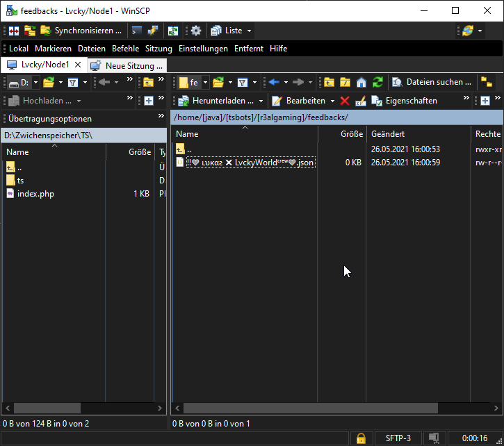Image resolution: width=504 pixels, height=446 pixels.
Task: Click the lock icon in status bar
Action: click(361, 438)
